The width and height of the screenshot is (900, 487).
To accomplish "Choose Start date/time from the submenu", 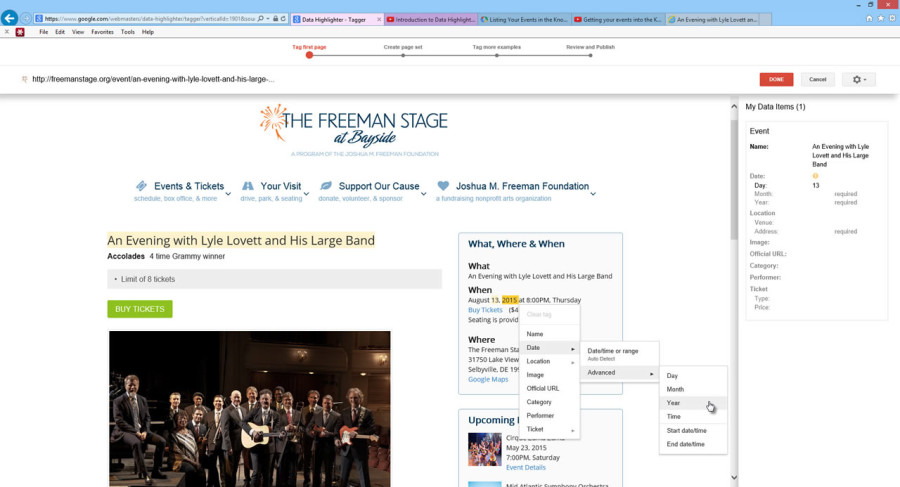I will pos(693,431).
